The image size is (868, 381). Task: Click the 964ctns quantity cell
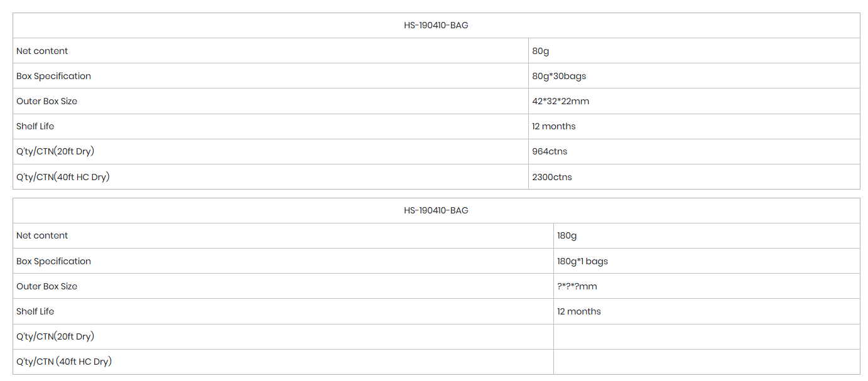click(x=550, y=151)
